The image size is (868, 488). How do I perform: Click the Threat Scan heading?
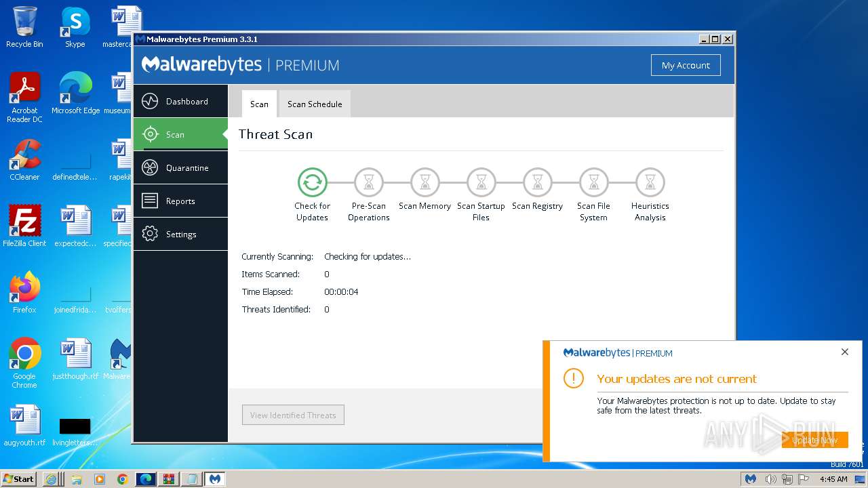tap(275, 134)
